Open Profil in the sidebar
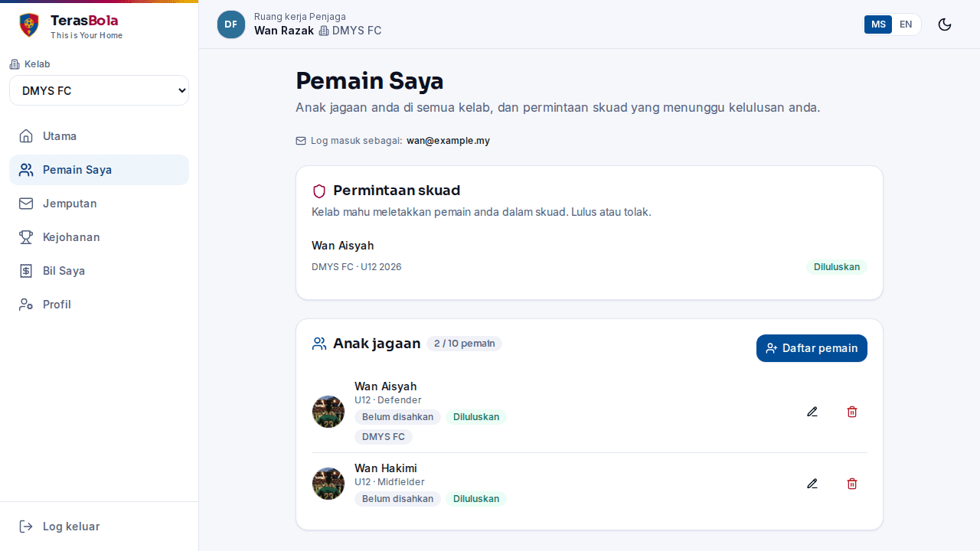The width and height of the screenshot is (980, 551). click(99, 305)
